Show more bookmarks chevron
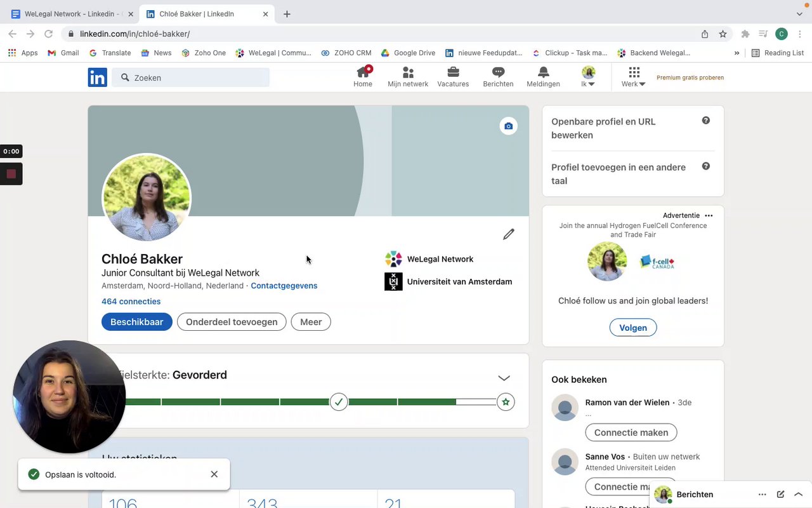 click(737, 53)
